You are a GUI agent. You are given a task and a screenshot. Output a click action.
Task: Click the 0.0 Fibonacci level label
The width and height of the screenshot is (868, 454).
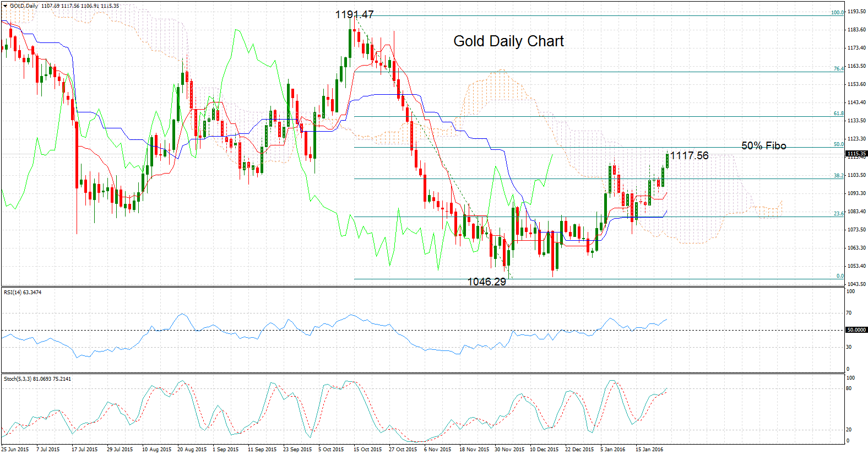pyautogui.click(x=840, y=276)
